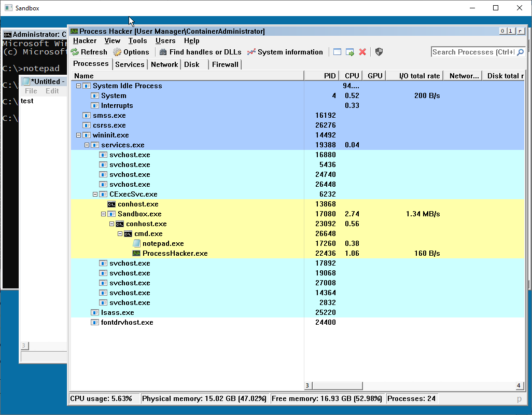Click the Sandbox.exe process icon

pos(111,214)
